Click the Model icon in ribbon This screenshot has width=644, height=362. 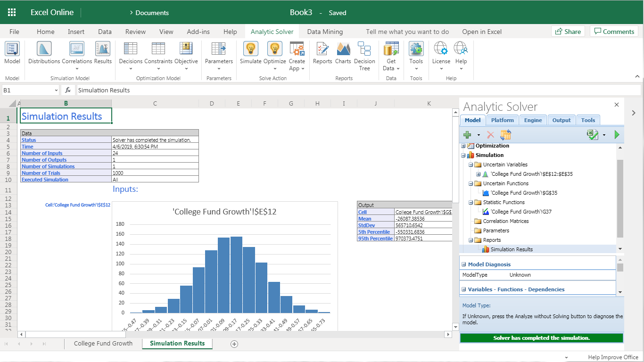pos(12,49)
